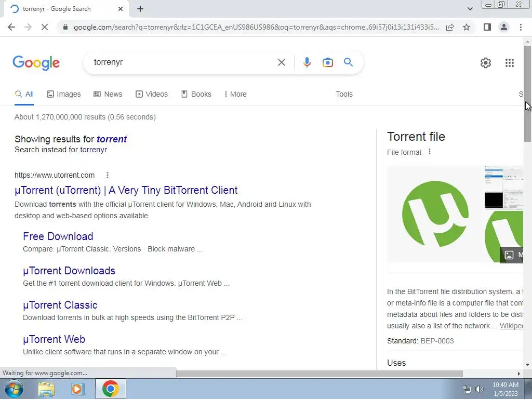This screenshot has height=399, width=532.
Task: Open options menu beside utorrent.com URL
Action: click(107, 175)
